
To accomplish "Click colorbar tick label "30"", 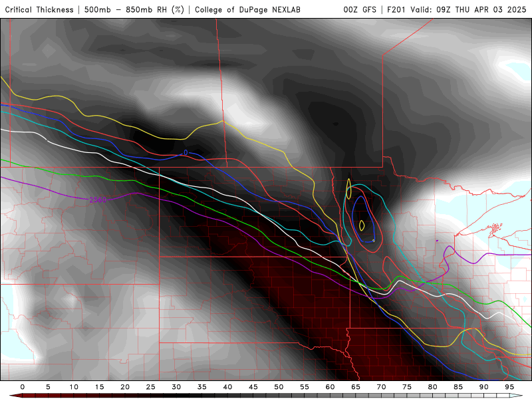I will coord(176,387).
